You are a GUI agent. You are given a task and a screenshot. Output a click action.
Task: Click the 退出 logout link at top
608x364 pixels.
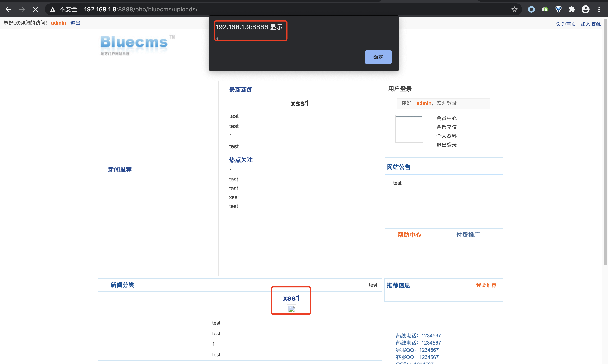[75, 23]
